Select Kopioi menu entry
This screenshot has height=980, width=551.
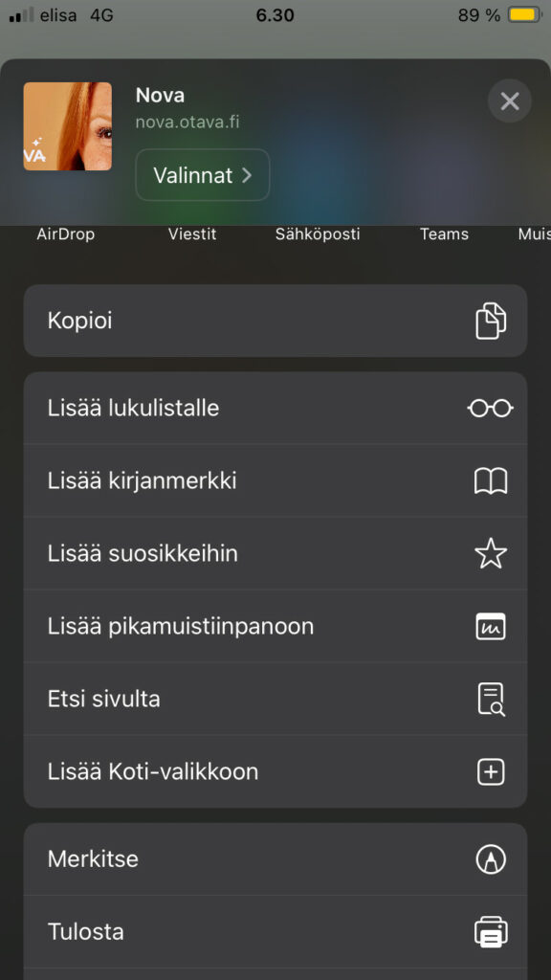[275, 321]
